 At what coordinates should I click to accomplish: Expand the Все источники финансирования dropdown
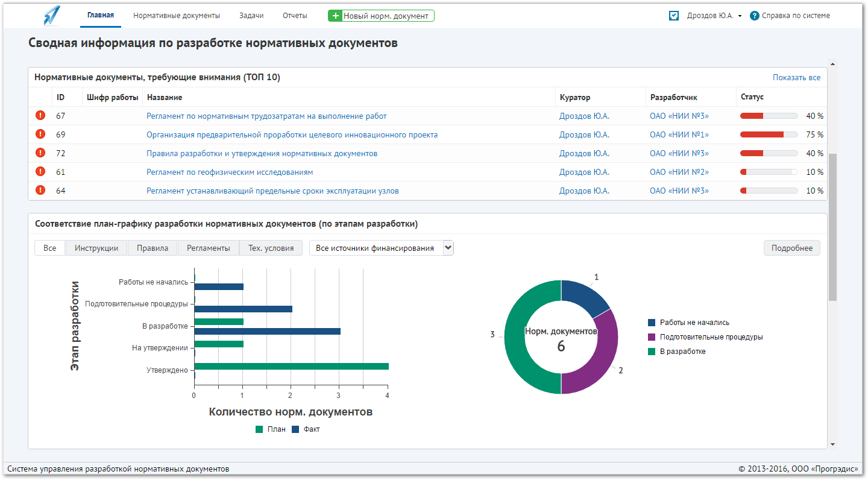[x=382, y=248]
